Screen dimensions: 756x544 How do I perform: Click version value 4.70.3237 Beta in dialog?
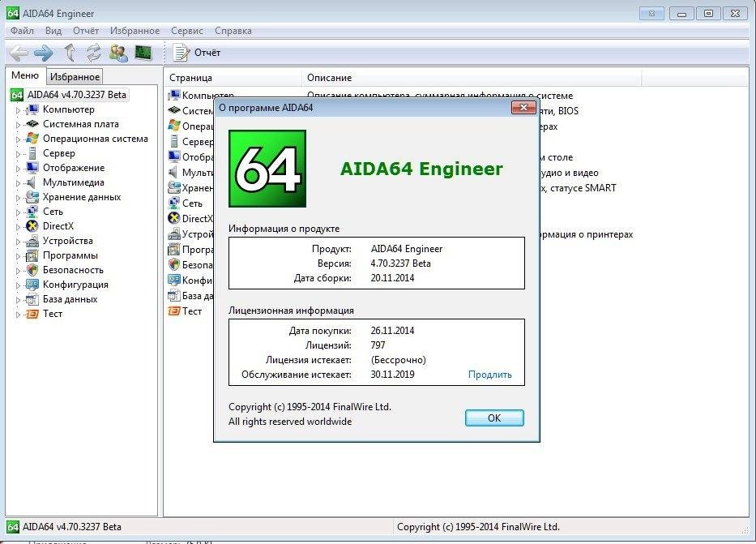(x=400, y=263)
